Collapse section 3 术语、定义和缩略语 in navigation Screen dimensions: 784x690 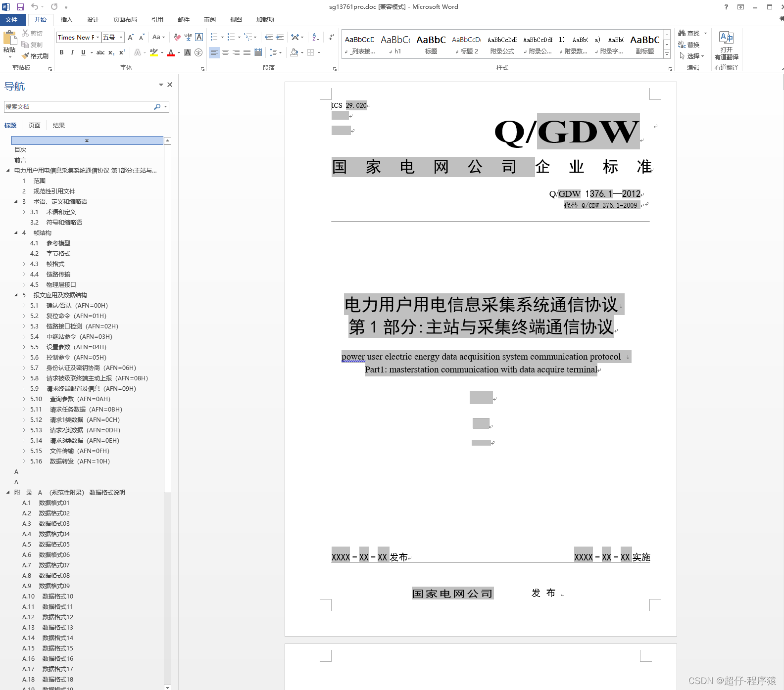coord(16,202)
